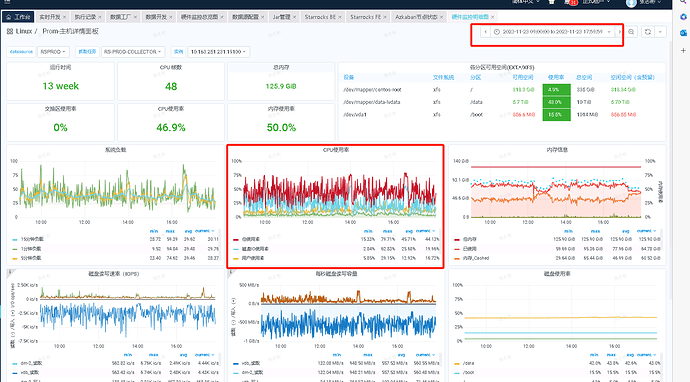Sort CPU usage legend by current column

coord(425,231)
